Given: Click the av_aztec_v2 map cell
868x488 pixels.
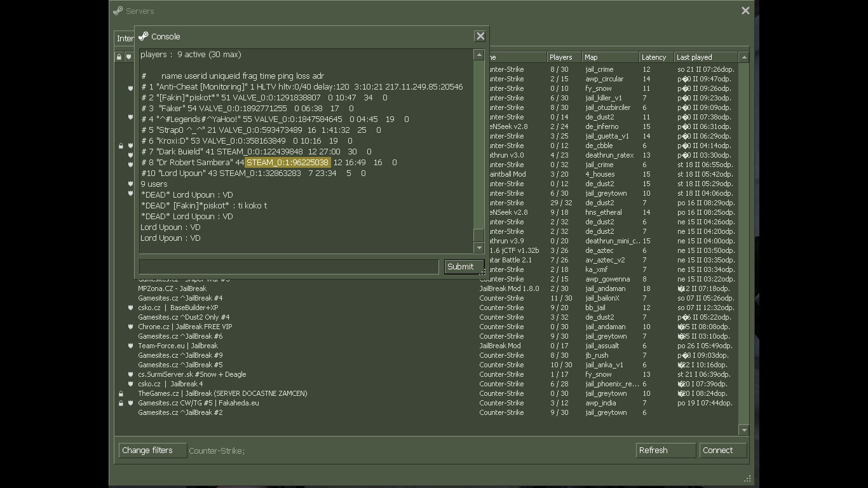Looking at the screenshot, I should (605, 260).
